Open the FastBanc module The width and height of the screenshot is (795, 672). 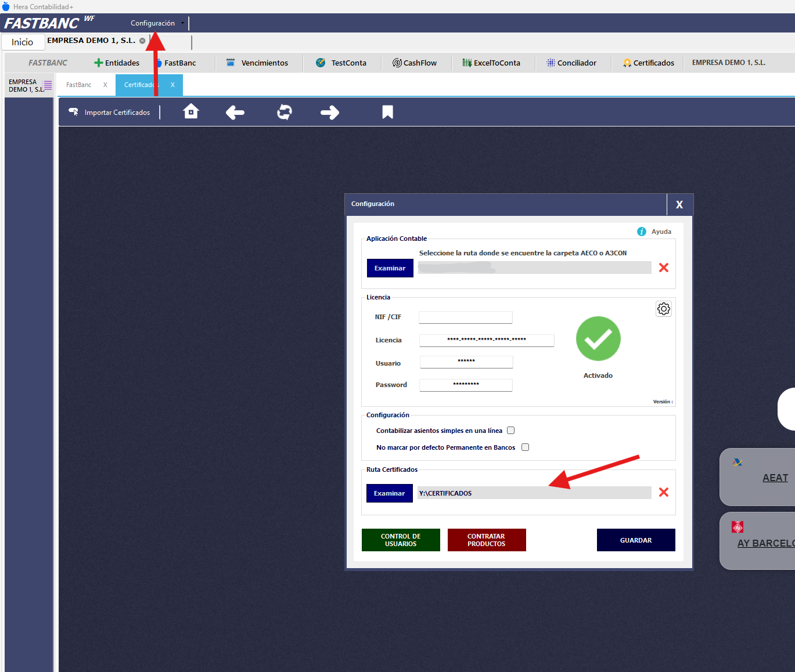[x=175, y=63]
